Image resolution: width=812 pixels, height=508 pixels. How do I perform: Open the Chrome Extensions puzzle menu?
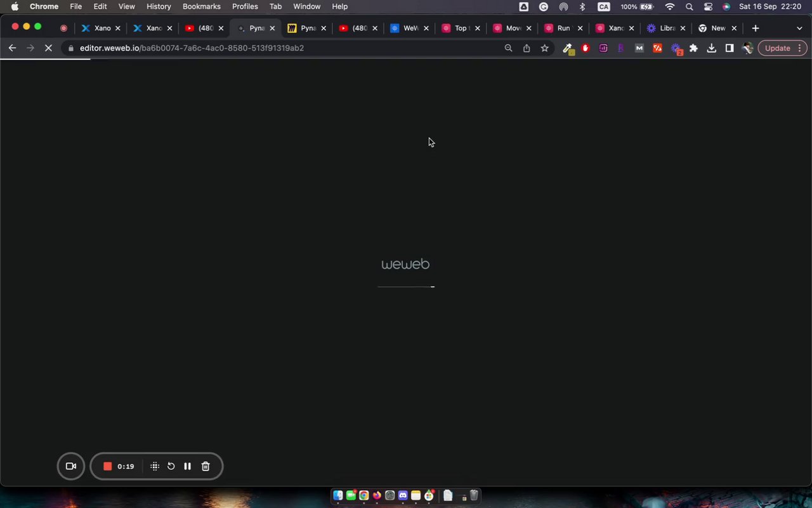tap(693, 48)
